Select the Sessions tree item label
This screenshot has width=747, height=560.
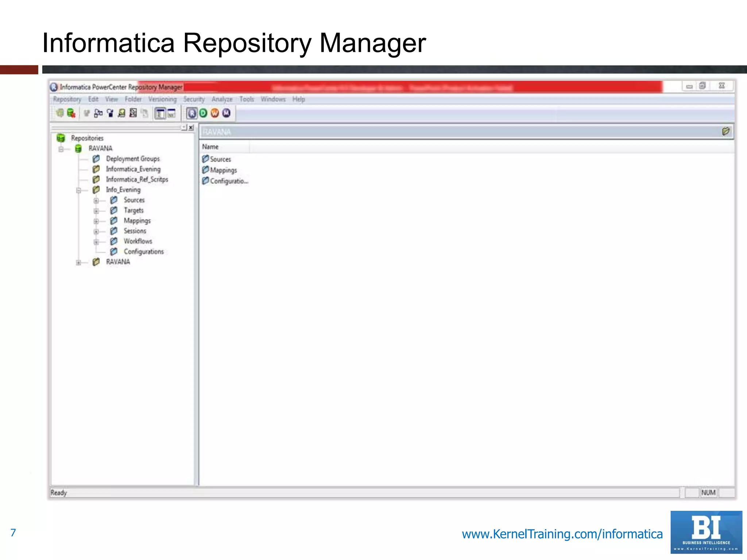pyautogui.click(x=135, y=231)
